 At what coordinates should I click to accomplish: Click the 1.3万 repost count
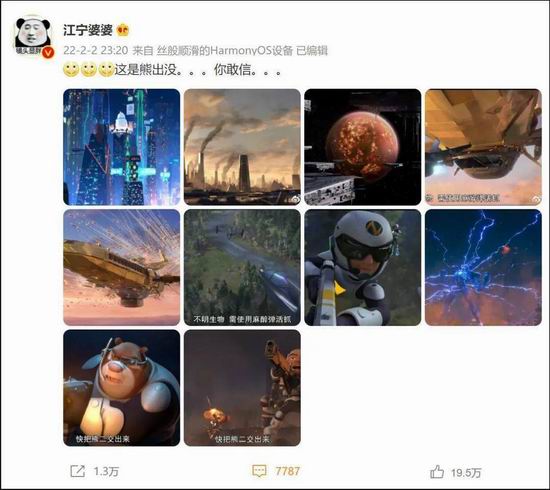(106, 471)
